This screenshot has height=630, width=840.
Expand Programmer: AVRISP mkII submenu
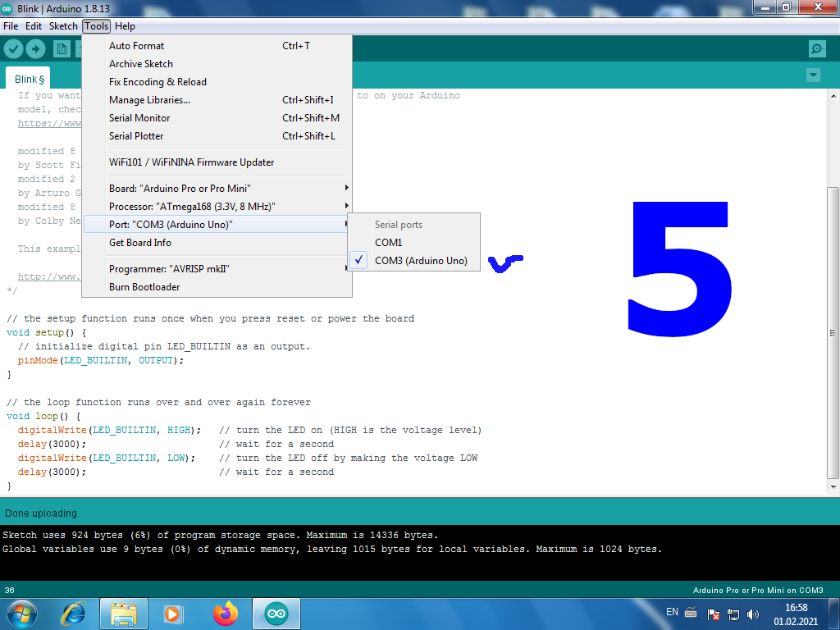pos(217,269)
